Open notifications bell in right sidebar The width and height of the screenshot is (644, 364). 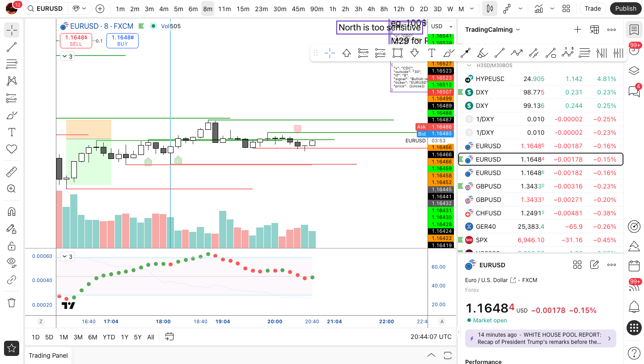634,307
